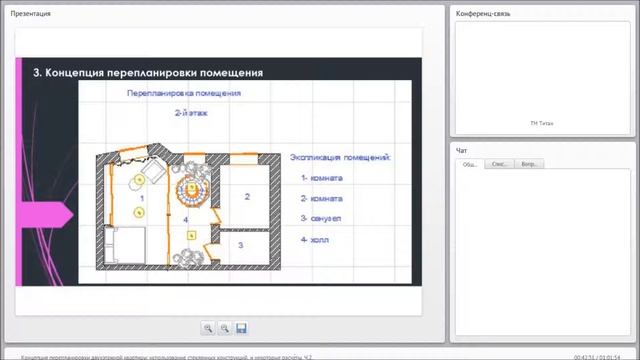Viewport: 640px width, 360px height.
Task: Click the room number 1 on the floor plan
Action: [x=142, y=198]
